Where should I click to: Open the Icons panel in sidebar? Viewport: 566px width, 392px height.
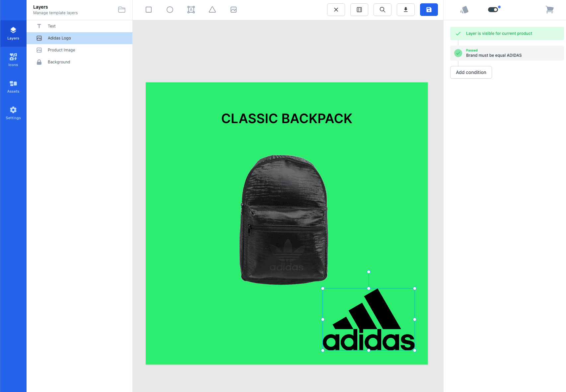(x=13, y=60)
